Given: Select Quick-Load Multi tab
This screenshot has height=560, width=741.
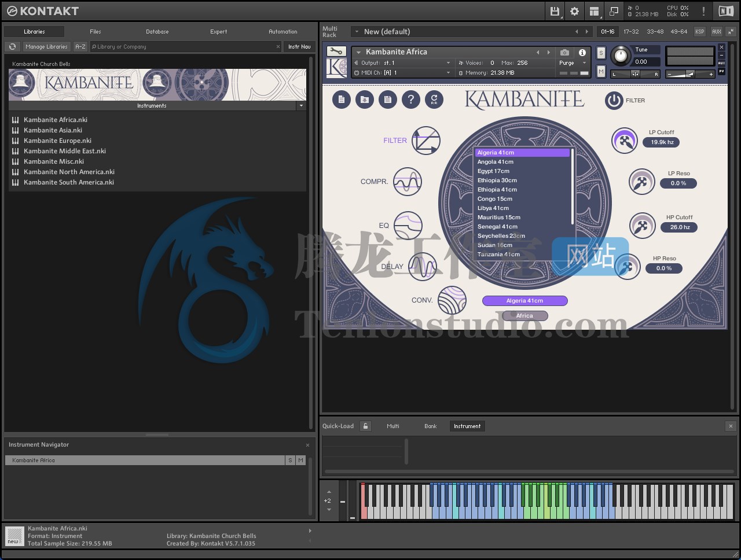Looking at the screenshot, I should (393, 426).
